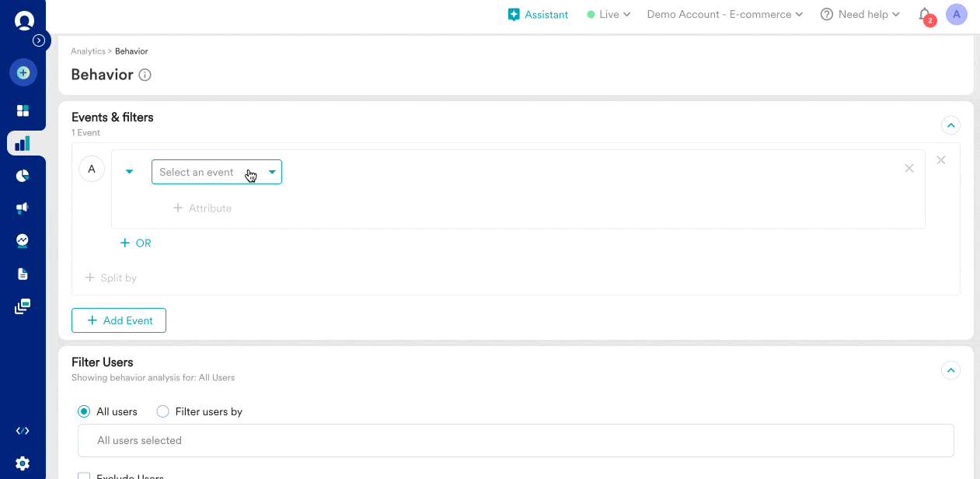Click the Behavior info icon
Screen dimensions: 980x479
click(x=145, y=75)
